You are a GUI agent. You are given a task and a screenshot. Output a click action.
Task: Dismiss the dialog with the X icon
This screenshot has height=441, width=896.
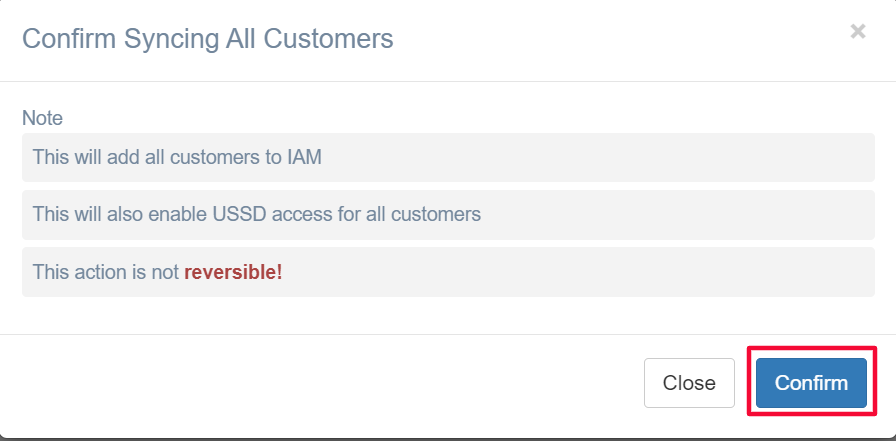(x=857, y=32)
